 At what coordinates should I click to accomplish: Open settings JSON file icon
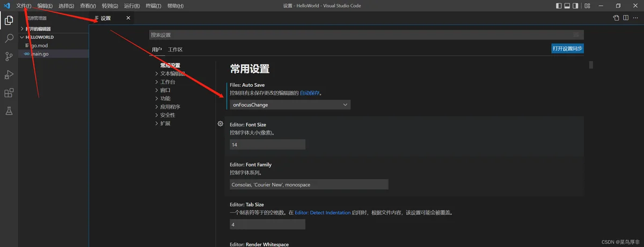click(x=616, y=18)
